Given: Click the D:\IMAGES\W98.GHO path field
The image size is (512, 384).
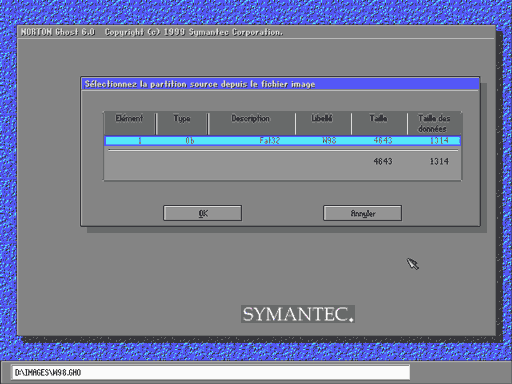Looking at the screenshot, I should (x=211, y=372).
